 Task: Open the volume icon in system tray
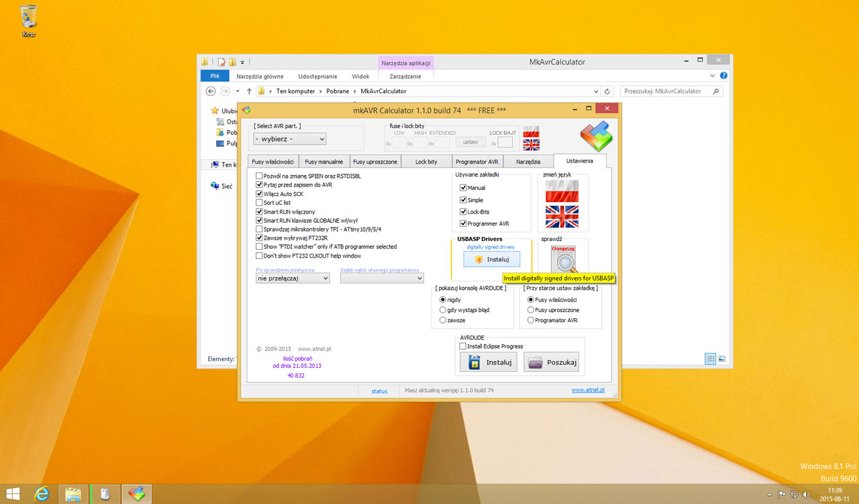806,495
